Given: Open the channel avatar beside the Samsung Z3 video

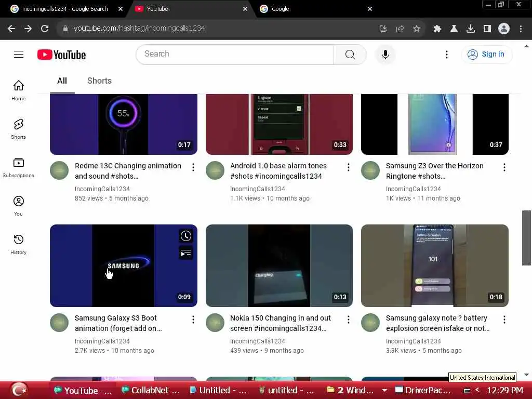Looking at the screenshot, I should [x=370, y=170].
